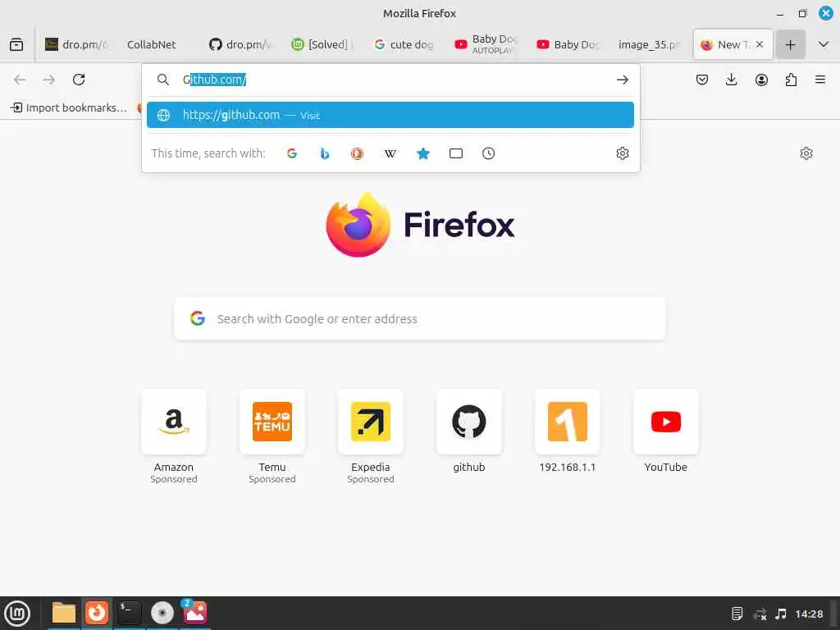Expand the list all tabs chevron

(824, 44)
